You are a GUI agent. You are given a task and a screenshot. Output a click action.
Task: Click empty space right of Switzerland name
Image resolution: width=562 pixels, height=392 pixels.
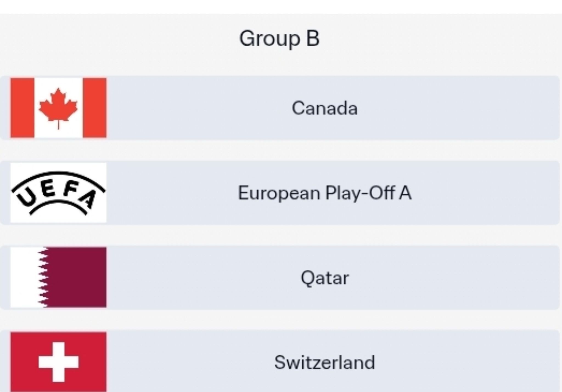[467, 362]
